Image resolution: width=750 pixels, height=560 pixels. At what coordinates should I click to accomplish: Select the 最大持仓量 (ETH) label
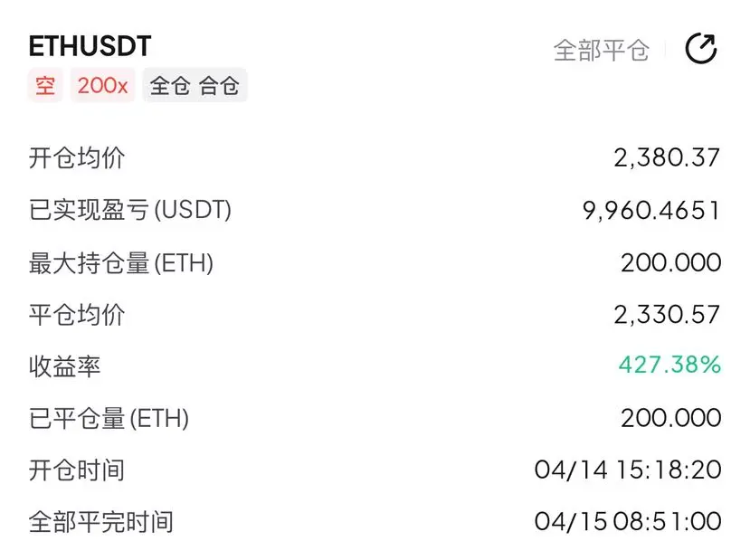[x=121, y=262]
